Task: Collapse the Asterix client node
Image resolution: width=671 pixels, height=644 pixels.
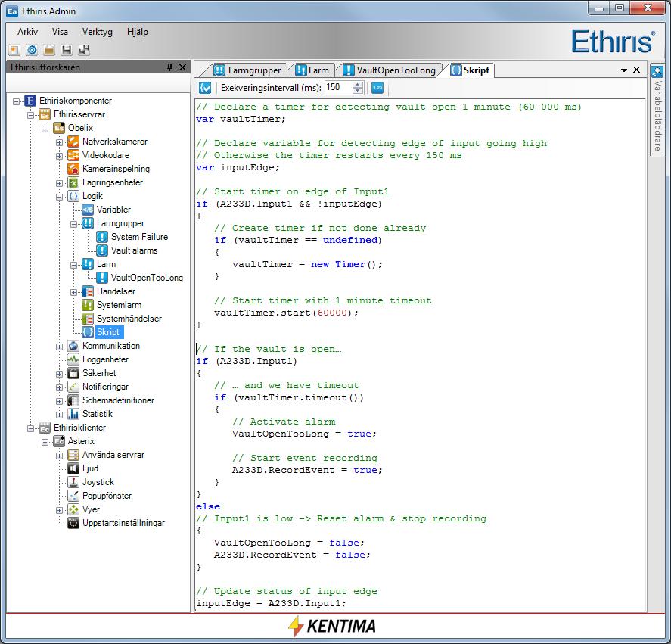Action: pos(45,442)
